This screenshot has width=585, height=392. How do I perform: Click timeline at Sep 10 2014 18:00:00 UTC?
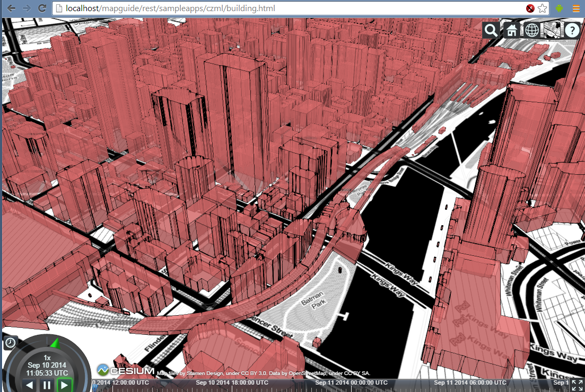[x=232, y=382]
